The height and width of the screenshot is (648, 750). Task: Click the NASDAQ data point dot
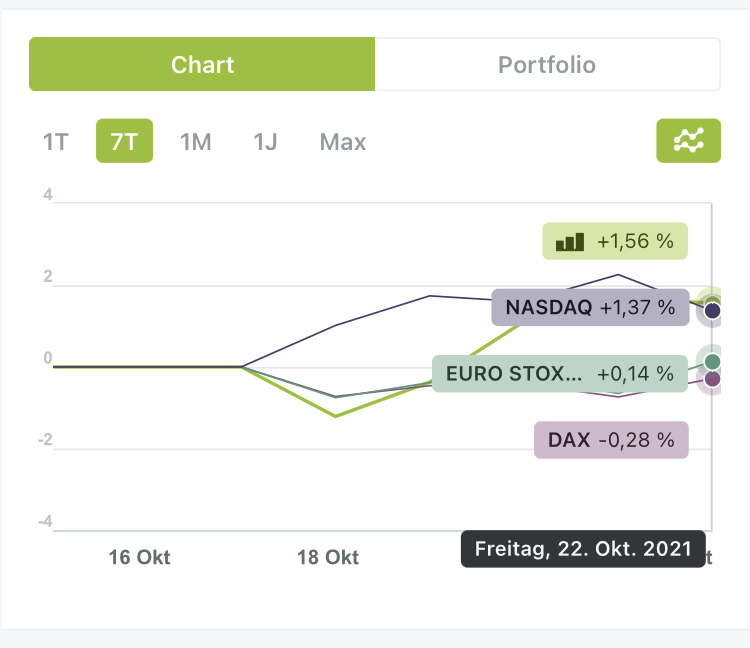(x=712, y=311)
